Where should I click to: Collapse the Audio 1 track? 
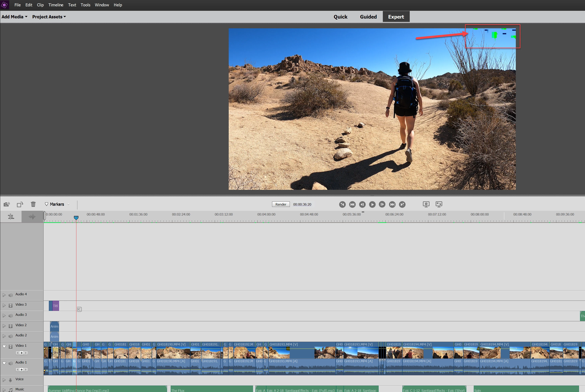4,363
